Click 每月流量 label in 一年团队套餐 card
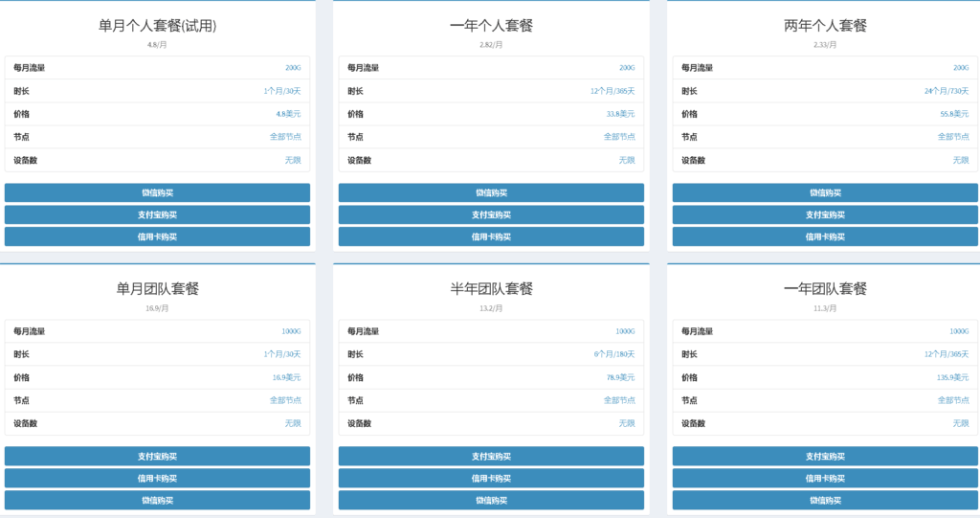Image resolution: width=980 pixels, height=518 pixels. tap(697, 331)
